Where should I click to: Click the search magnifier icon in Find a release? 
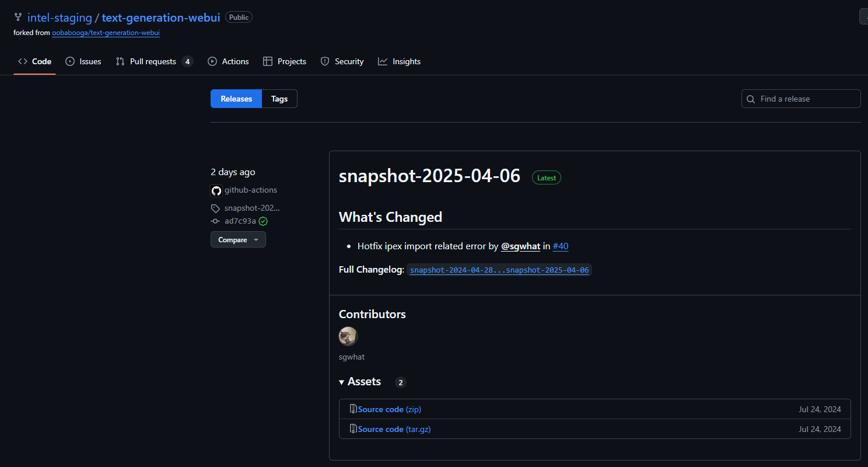751,99
